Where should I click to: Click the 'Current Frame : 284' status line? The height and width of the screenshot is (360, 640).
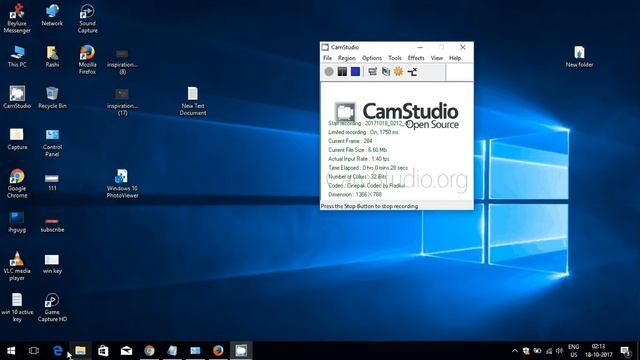(x=350, y=141)
